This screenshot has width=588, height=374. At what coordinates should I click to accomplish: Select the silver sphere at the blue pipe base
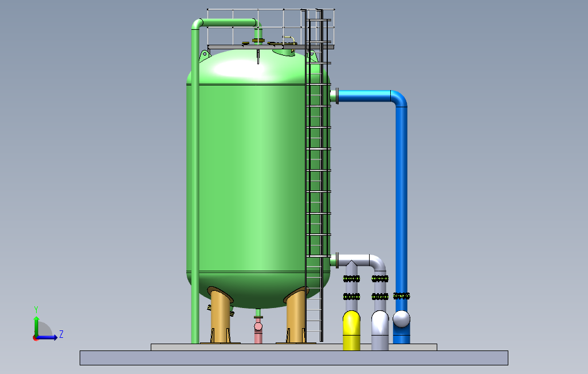[401, 319]
